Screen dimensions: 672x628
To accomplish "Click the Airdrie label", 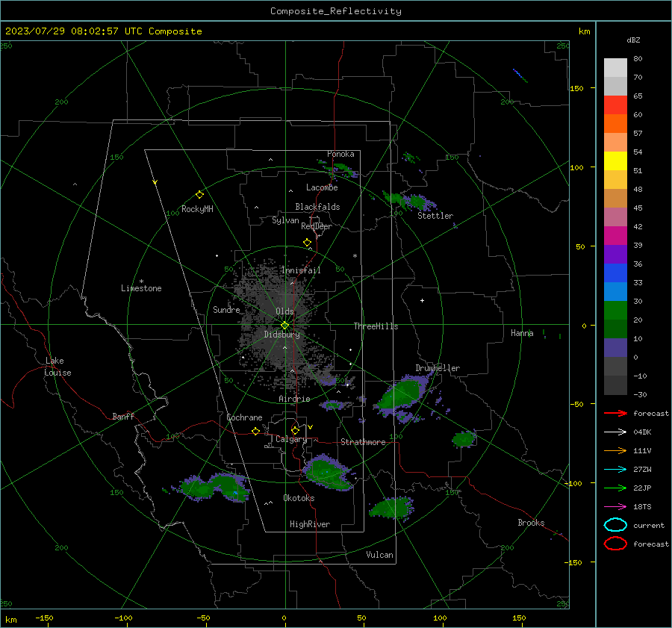I will 294,399.
